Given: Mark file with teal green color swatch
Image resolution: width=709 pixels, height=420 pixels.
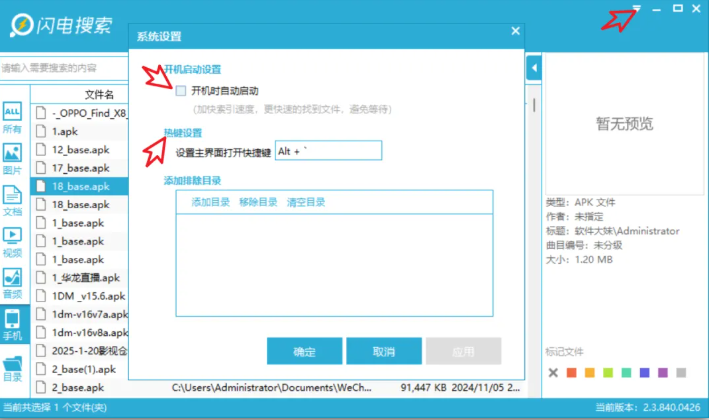Looking at the screenshot, I should pos(626,373).
